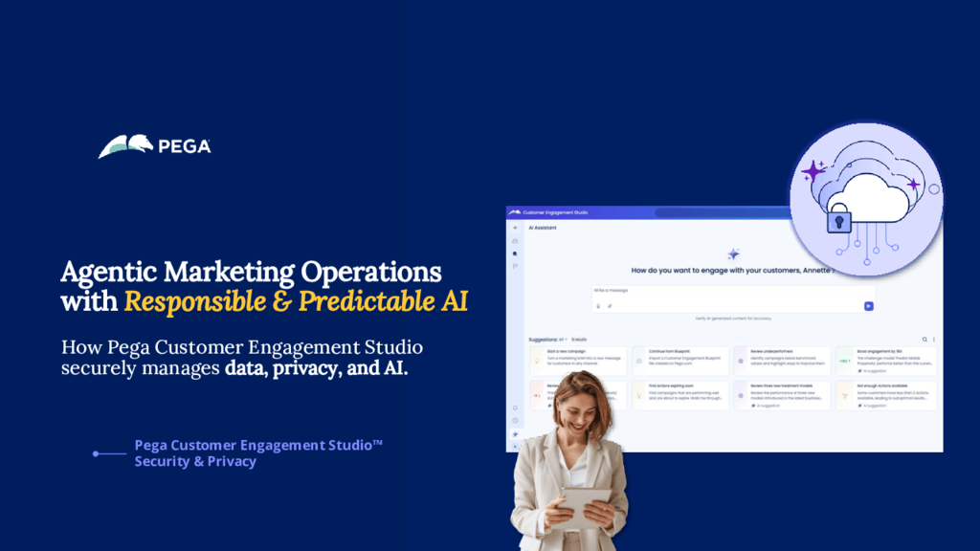Click the 'Responsible & Predictable AI' yellow text
The height and width of the screenshot is (551, 980).
296,301
